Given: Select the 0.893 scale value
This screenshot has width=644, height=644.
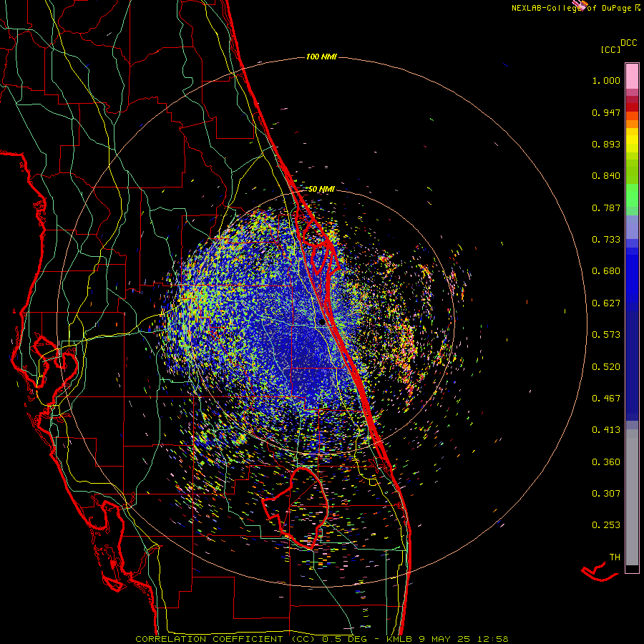Looking at the screenshot, I should [x=606, y=144].
